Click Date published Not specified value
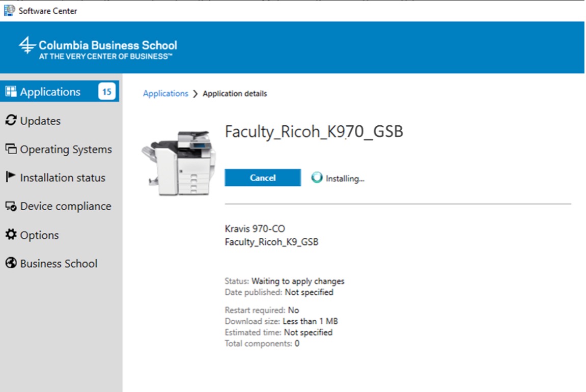Screen dimensions: 586x392 pyautogui.click(x=309, y=292)
